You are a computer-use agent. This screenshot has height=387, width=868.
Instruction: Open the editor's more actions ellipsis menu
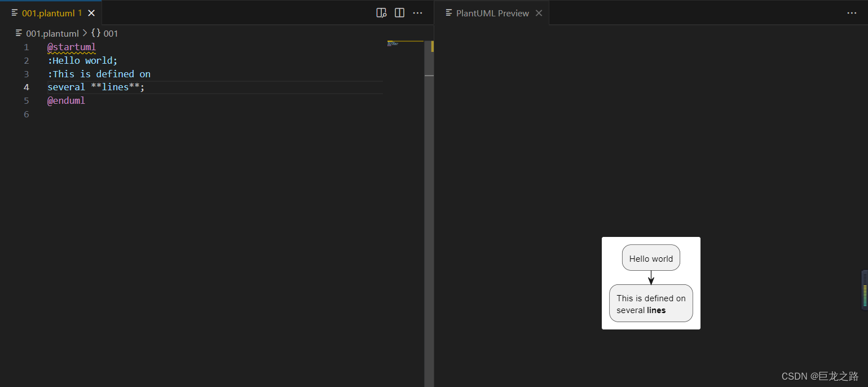tap(417, 13)
